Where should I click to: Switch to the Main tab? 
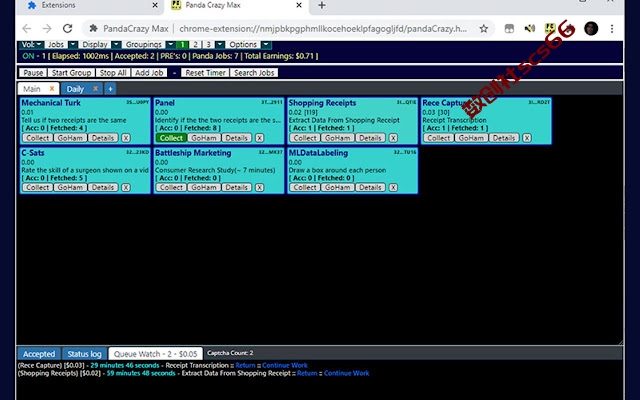32,89
